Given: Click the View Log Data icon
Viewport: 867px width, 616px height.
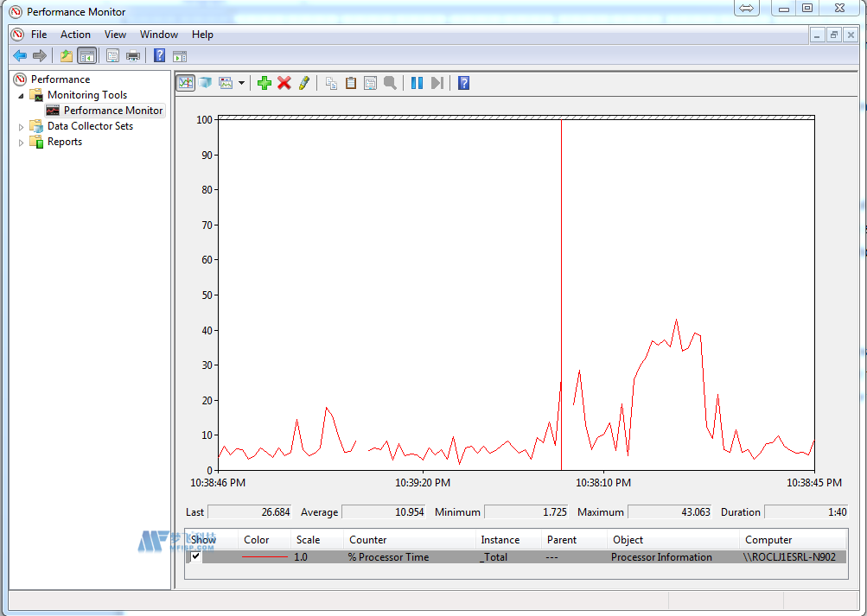Looking at the screenshot, I should tap(205, 83).
